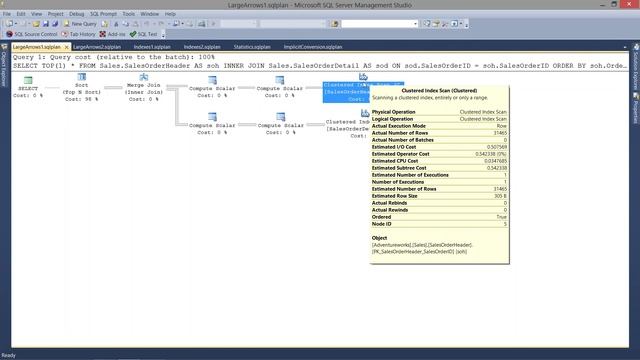Open the Tools menu

[x=129, y=14]
